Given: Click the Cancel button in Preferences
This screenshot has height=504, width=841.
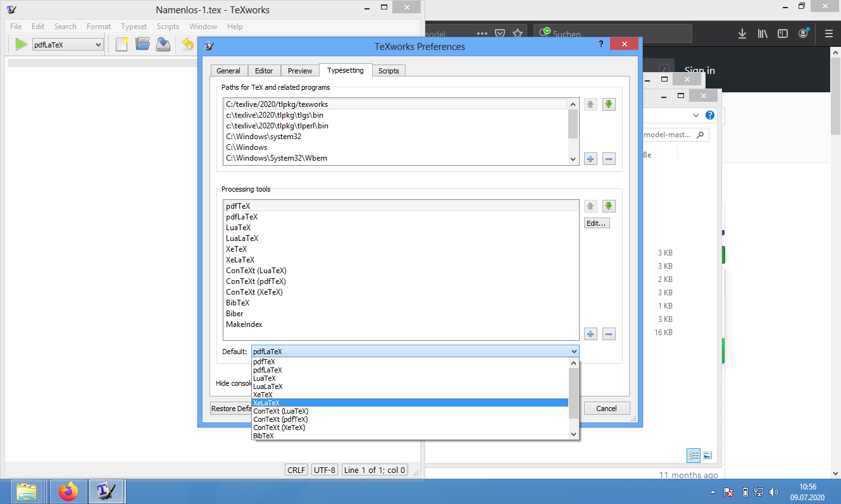Looking at the screenshot, I should tap(606, 409).
